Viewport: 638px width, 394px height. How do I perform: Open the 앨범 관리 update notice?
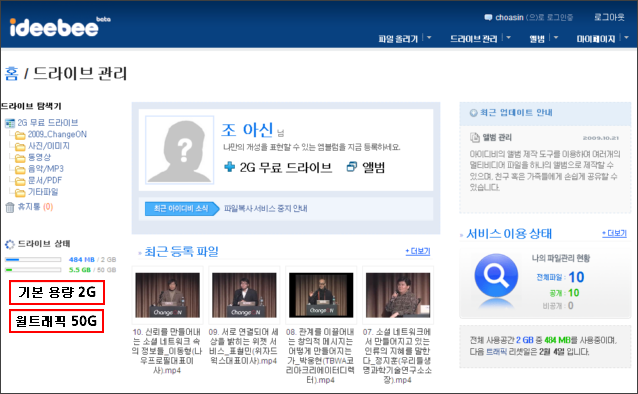[x=497, y=138]
